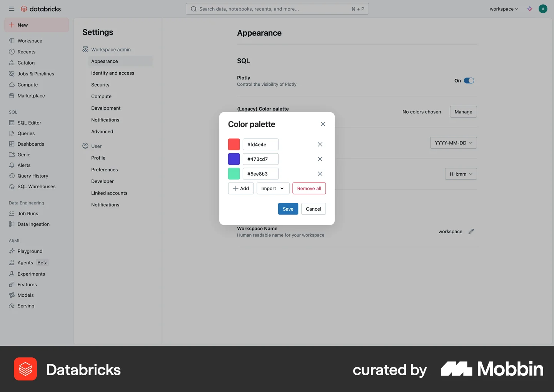Screen dimensions: 554x392
Task: Click the Alerts bell icon
Action: [12, 165]
